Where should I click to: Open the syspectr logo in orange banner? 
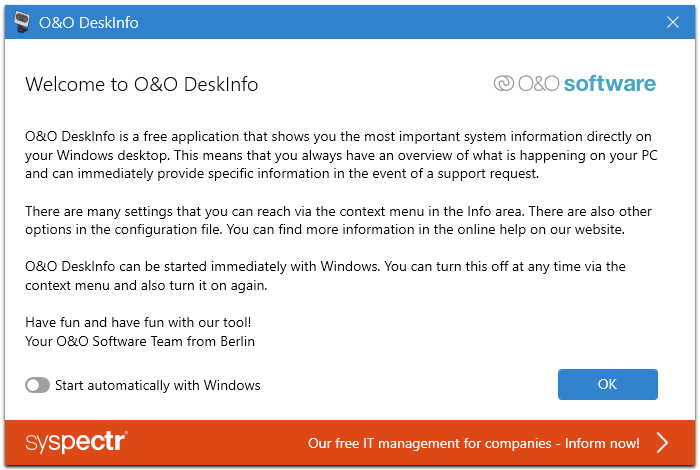pyautogui.click(x=76, y=442)
